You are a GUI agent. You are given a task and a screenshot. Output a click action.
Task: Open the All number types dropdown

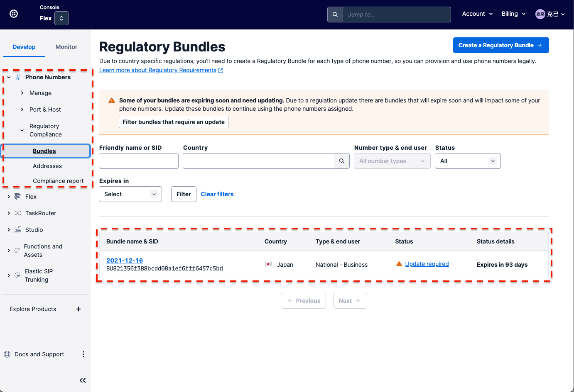coord(392,161)
